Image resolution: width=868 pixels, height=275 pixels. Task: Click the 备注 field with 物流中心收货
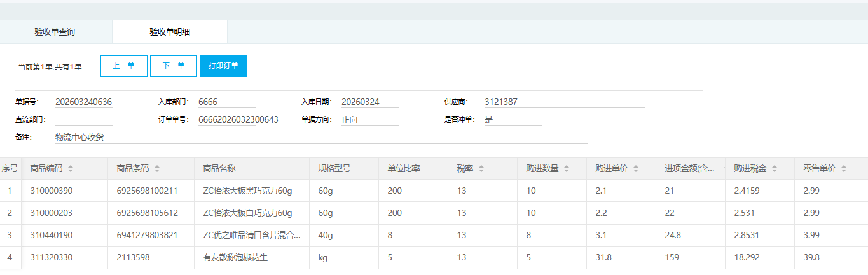point(320,137)
